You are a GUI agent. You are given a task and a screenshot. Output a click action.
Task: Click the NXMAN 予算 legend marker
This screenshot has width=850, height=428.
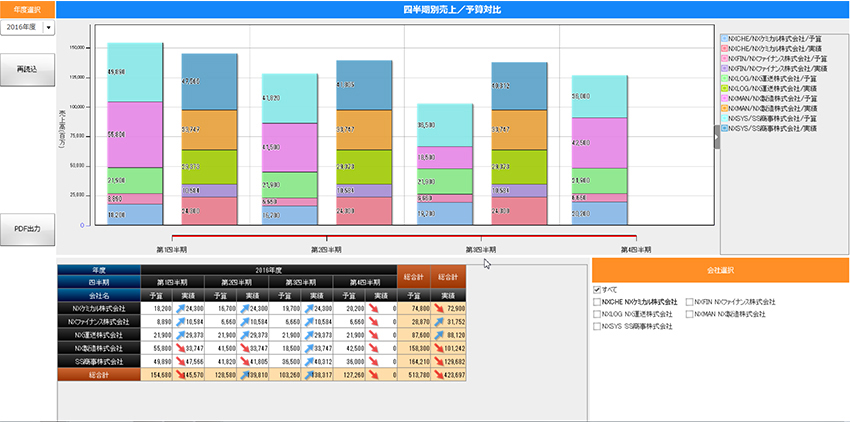tap(725, 99)
